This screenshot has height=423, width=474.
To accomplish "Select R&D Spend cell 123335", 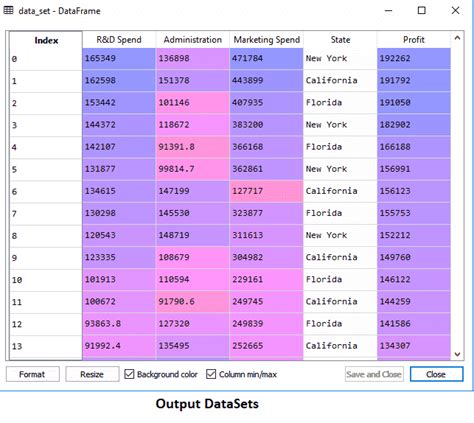I will (x=119, y=258).
